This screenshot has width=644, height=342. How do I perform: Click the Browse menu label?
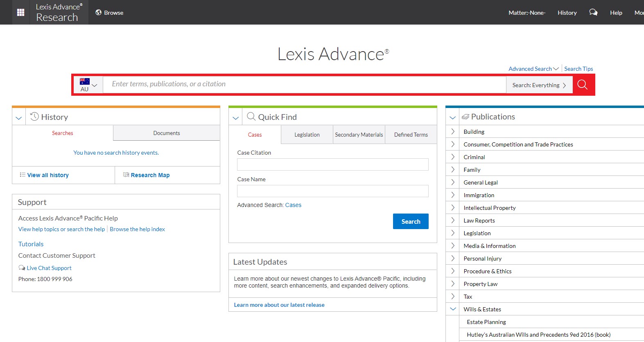114,13
